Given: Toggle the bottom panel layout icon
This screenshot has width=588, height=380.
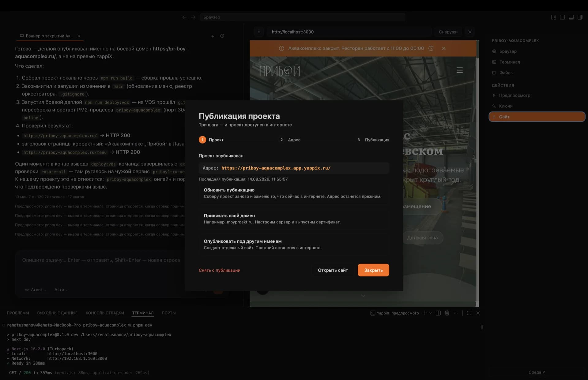Looking at the screenshot, I should (x=571, y=17).
